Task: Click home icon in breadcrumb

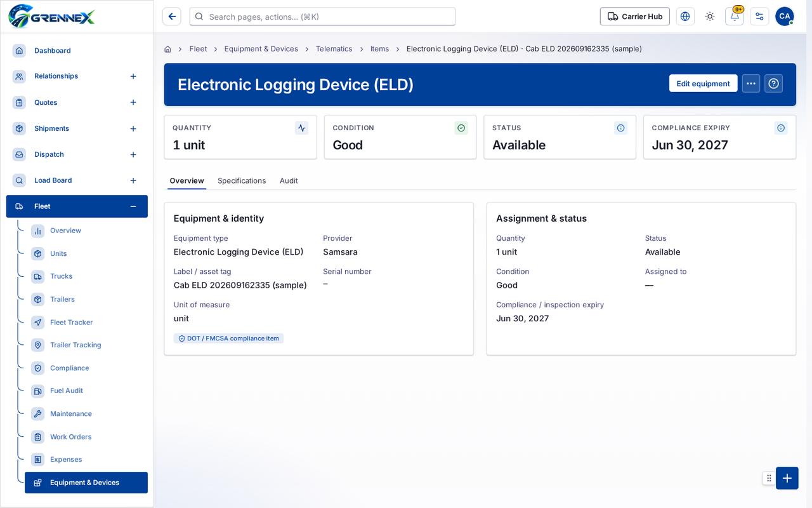Action: 167,49
